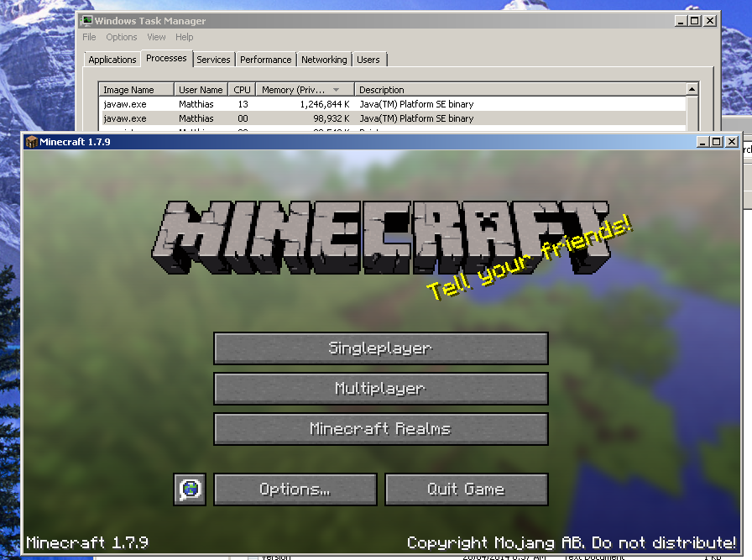Screen dimensions: 752x560
Task: Open the Minecraft Options menu
Action: coord(295,489)
